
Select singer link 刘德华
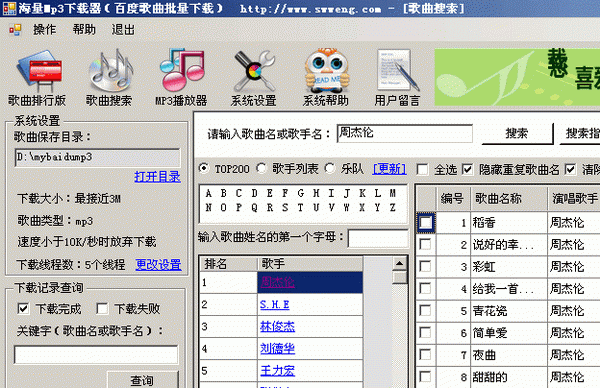(278, 349)
